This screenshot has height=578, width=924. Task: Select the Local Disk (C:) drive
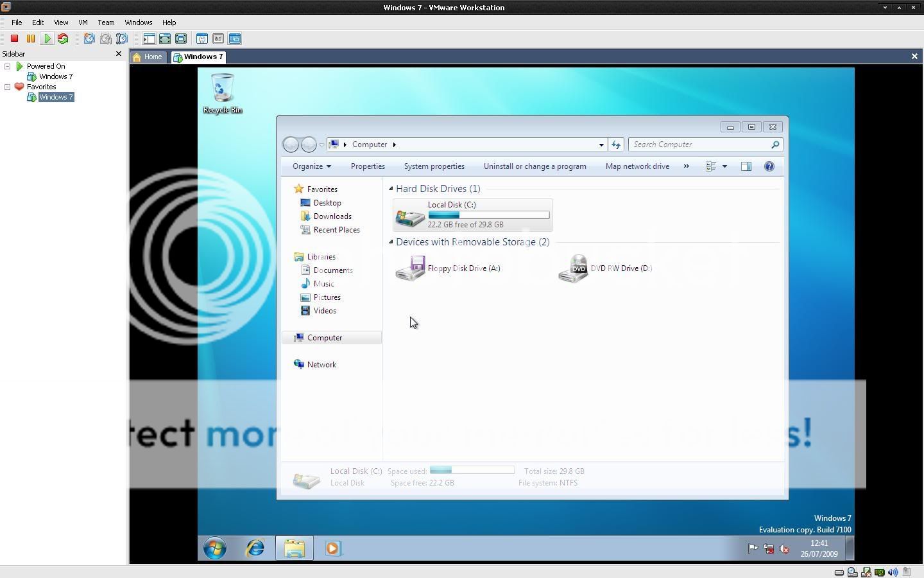click(x=473, y=215)
